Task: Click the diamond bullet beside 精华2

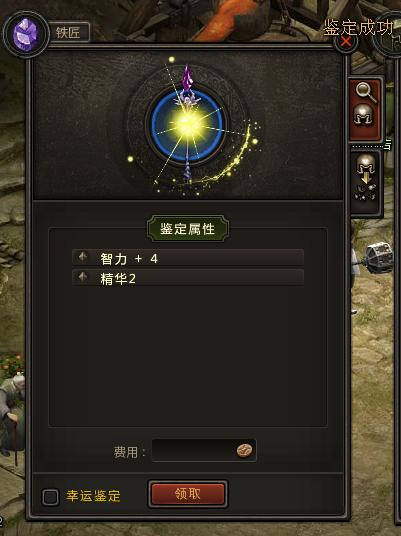Action: pyautogui.click(x=83, y=277)
